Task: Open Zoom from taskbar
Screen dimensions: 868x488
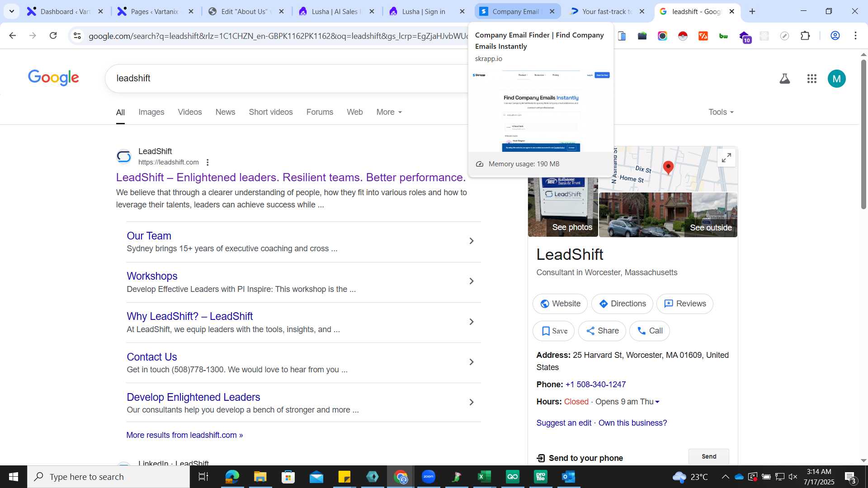Action: pos(428,477)
